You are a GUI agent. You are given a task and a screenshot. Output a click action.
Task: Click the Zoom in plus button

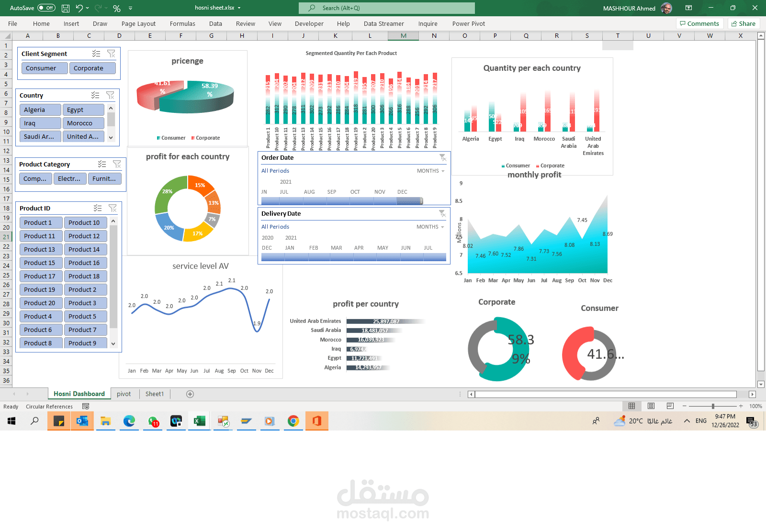click(x=741, y=406)
